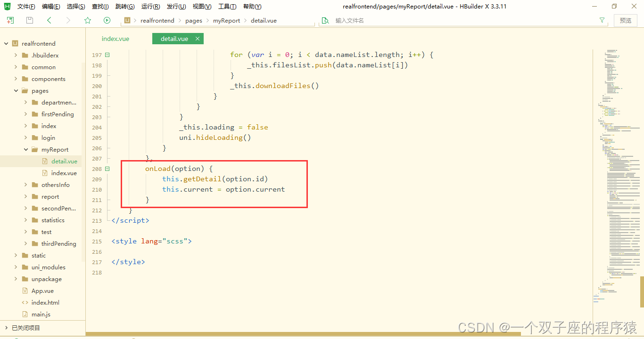Click the realfrontend project icon in breadcrumb
Image resolution: width=644 pixels, height=339 pixels.
coord(127,20)
